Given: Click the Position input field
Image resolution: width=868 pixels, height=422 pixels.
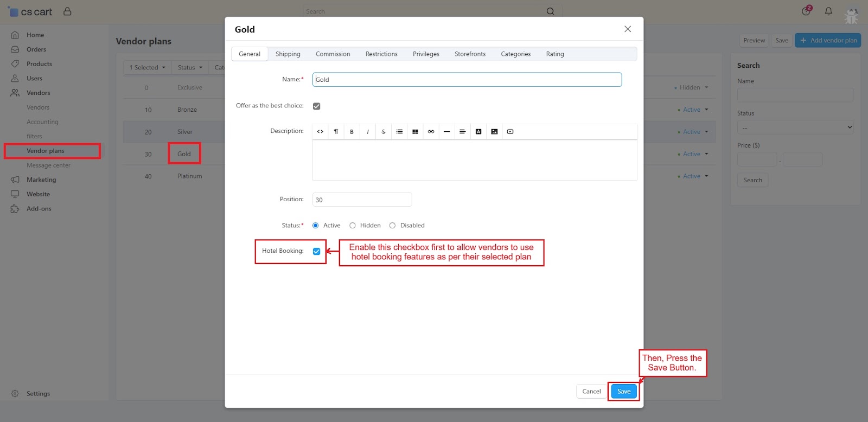Looking at the screenshot, I should (x=362, y=200).
